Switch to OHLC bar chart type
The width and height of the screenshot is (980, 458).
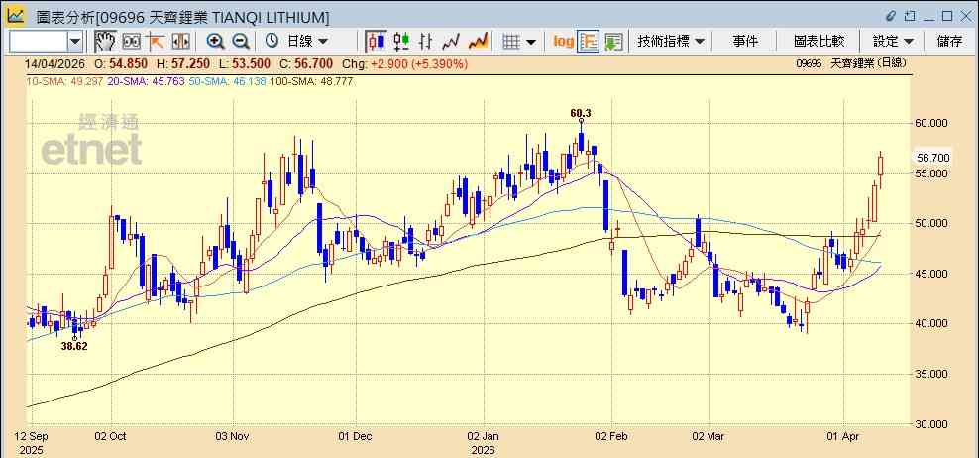point(426,42)
